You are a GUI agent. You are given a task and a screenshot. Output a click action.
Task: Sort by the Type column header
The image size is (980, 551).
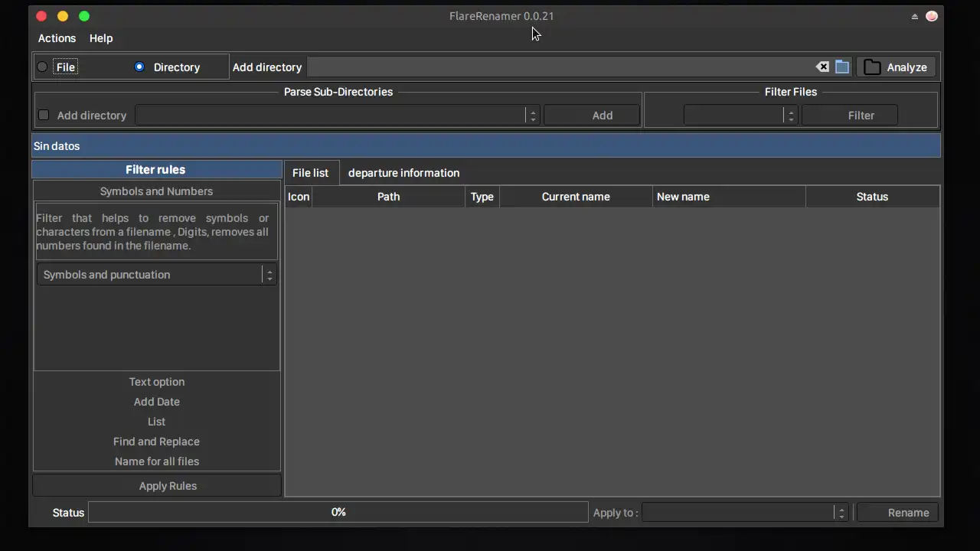[482, 197]
